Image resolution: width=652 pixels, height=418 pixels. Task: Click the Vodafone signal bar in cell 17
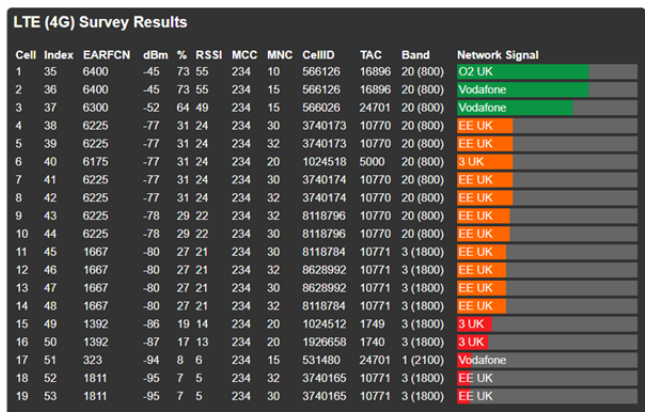point(547,360)
